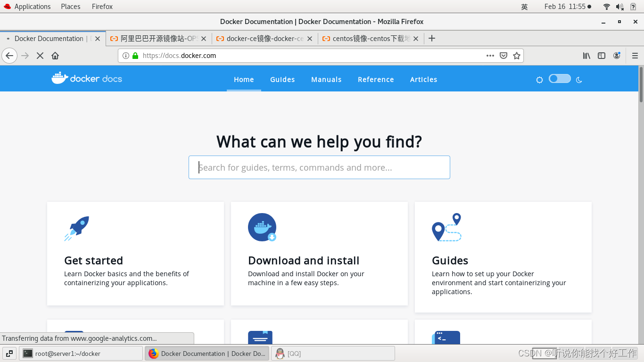Show sidebars icon in toolbar
644x362 pixels.
602,56
